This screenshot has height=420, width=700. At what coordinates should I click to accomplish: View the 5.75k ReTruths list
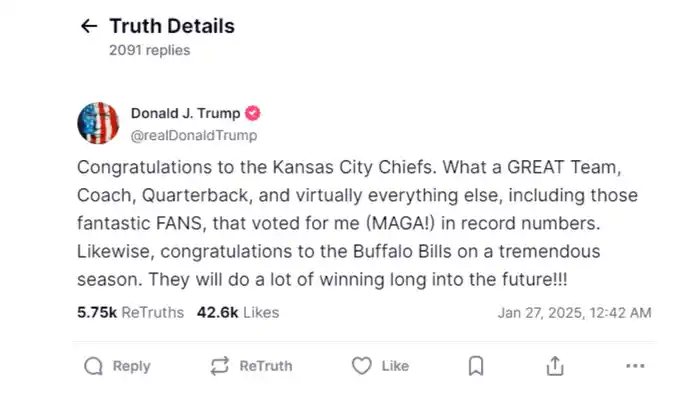[x=130, y=313]
